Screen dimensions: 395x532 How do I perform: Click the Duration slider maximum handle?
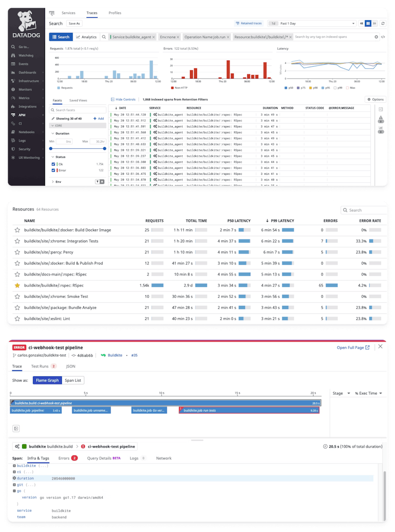coord(105,149)
